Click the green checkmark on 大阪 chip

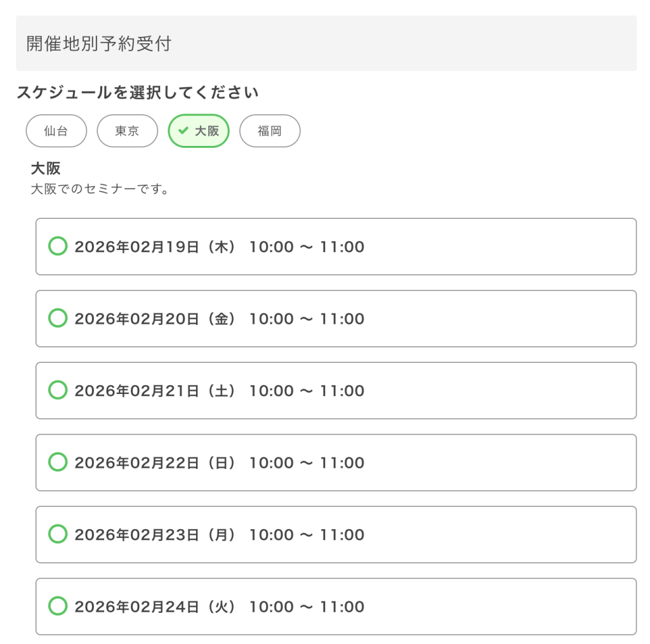point(183,131)
